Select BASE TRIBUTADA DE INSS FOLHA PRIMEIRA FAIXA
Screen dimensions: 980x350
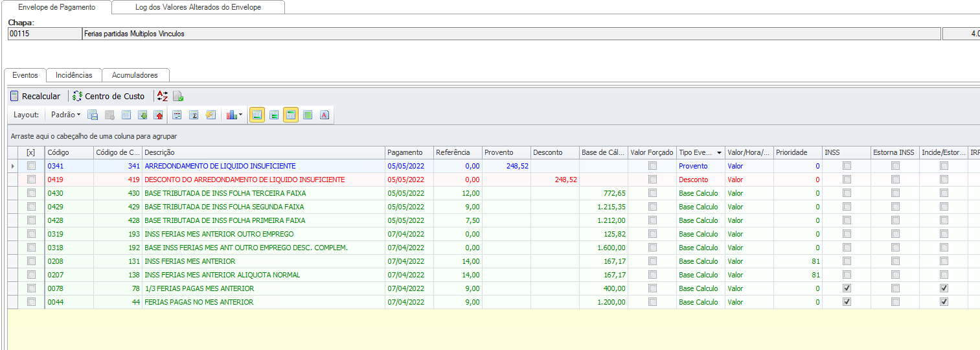225,220
